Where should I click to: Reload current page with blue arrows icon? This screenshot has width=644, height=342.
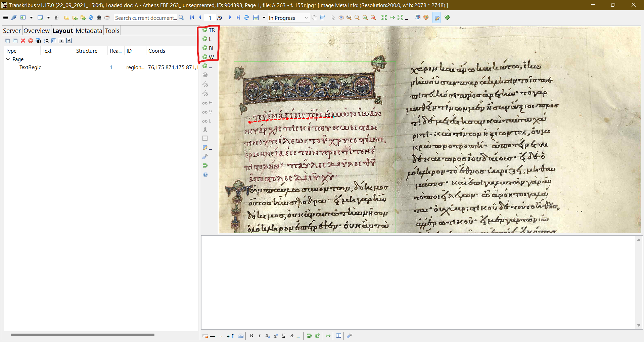click(x=246, y=17)
